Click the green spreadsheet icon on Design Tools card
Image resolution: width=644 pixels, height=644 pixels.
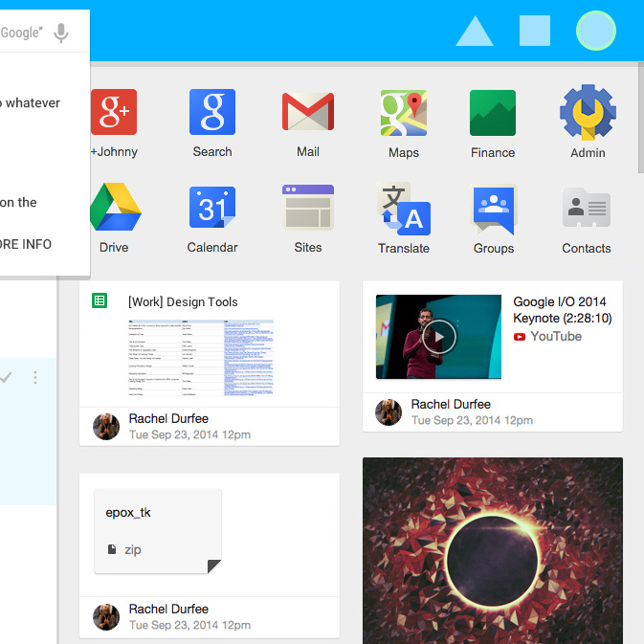click(100, 300)
